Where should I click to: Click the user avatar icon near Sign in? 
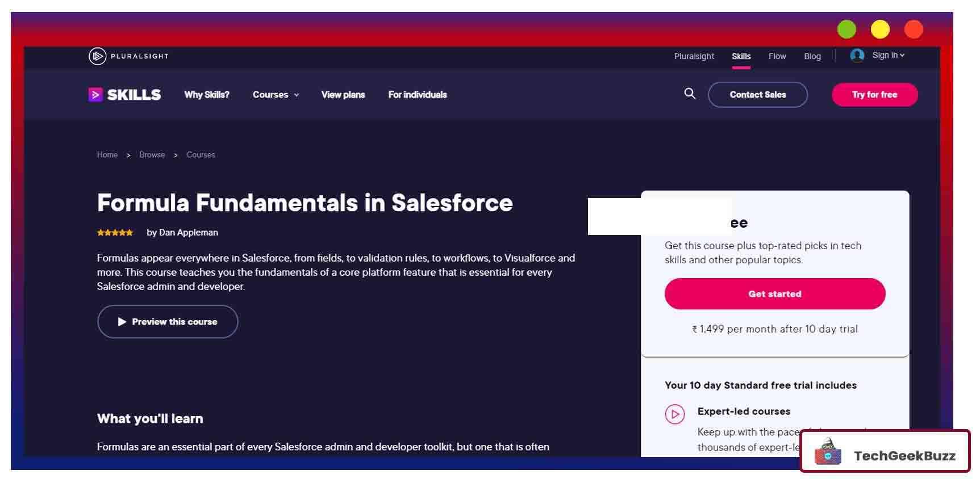point(857,55)
